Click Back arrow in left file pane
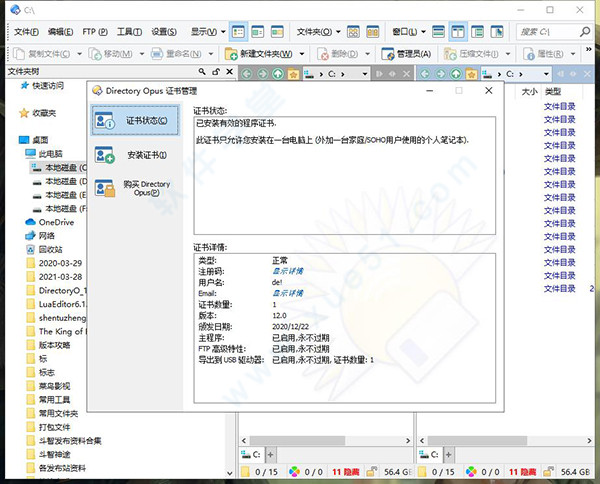Viewport: 600px width, 484px height. coord(247,74)
